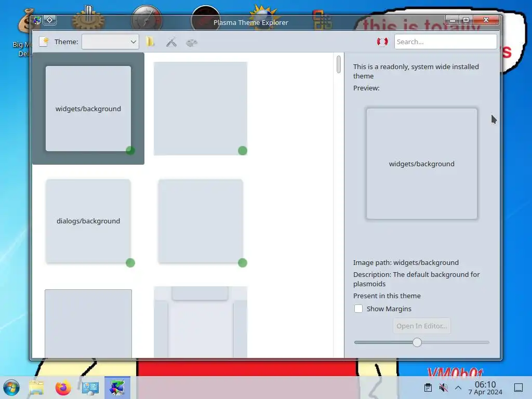Screen dimensions: 532x399
Task: Select the widgets/background tile in the grid
Action: (x=88, y=109)
